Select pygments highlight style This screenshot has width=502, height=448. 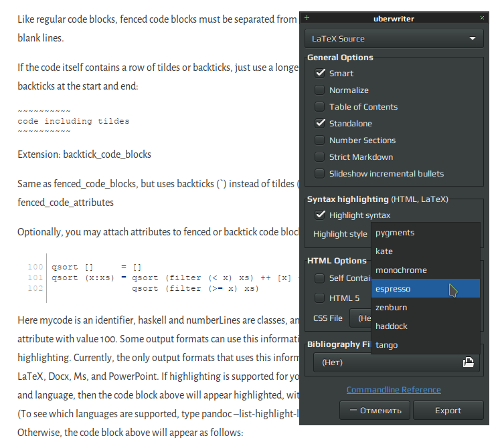[x=426, y=233]
